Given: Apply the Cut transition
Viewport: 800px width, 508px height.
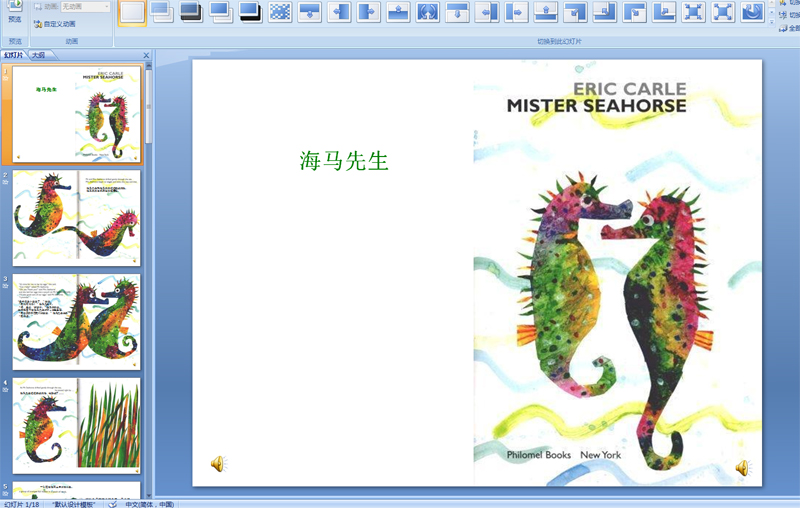Looking at the screenshot, I should (221, 12).
